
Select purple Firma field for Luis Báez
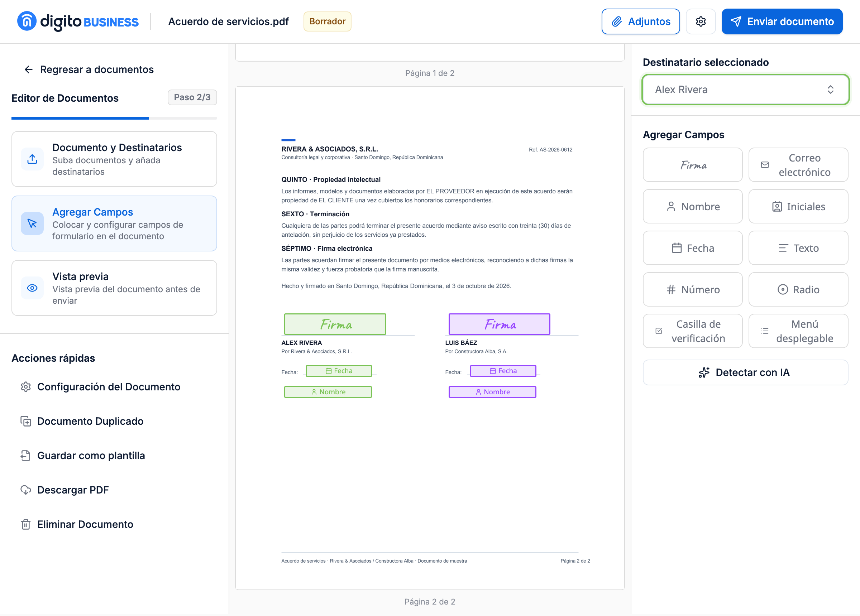coord(500,324)
